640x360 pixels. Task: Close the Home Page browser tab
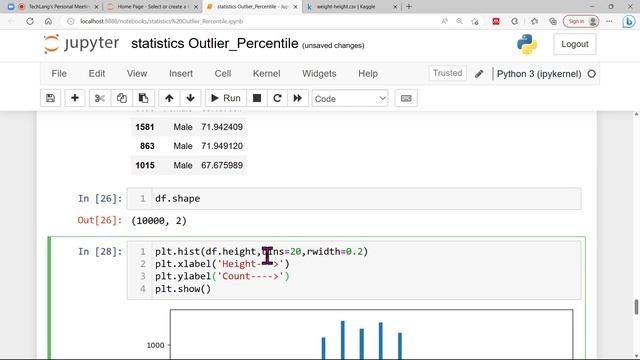tap(196, 7)
